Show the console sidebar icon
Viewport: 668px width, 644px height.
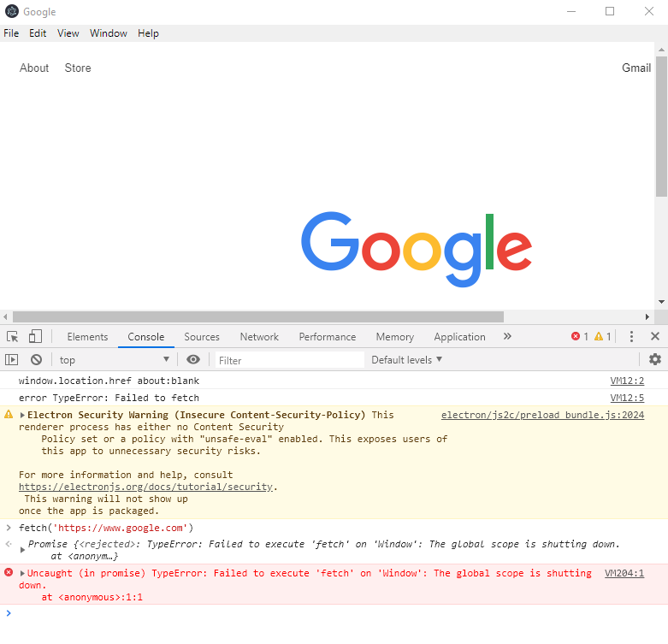11,360
